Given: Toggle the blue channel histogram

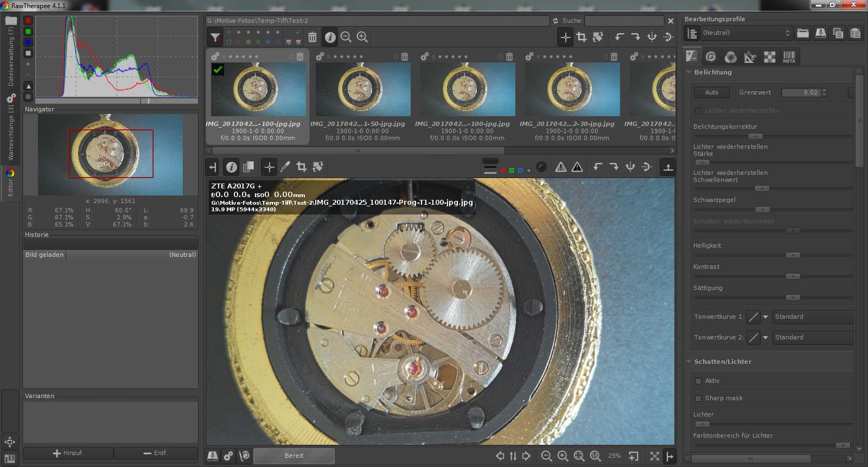Looking at the screenshot, I should tap(28, 42).
